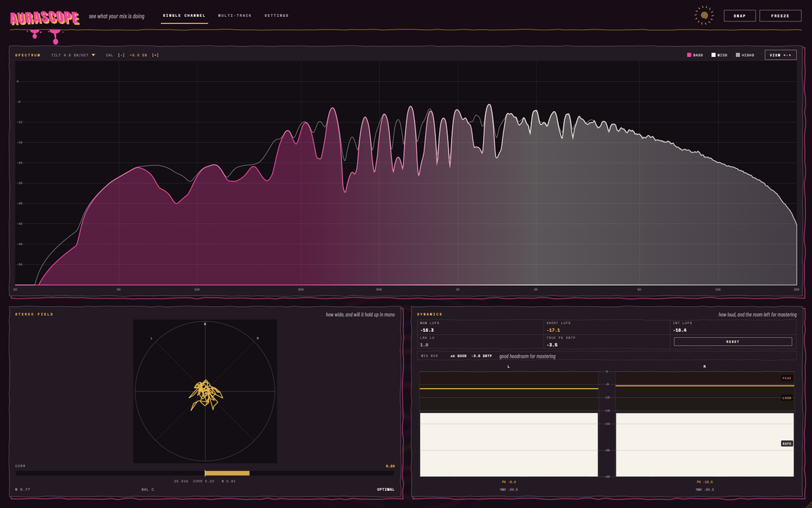Click the left PK -9.4 readout
The image size is (812, 508).
(x=509, y=482)
